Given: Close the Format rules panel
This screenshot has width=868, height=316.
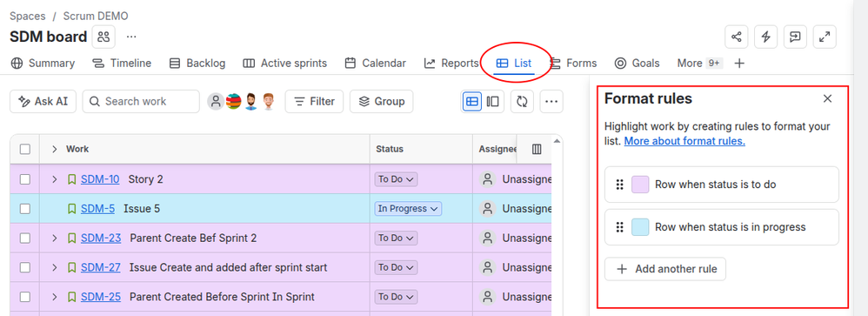Looking at the screenshot, I should (828, 98).
